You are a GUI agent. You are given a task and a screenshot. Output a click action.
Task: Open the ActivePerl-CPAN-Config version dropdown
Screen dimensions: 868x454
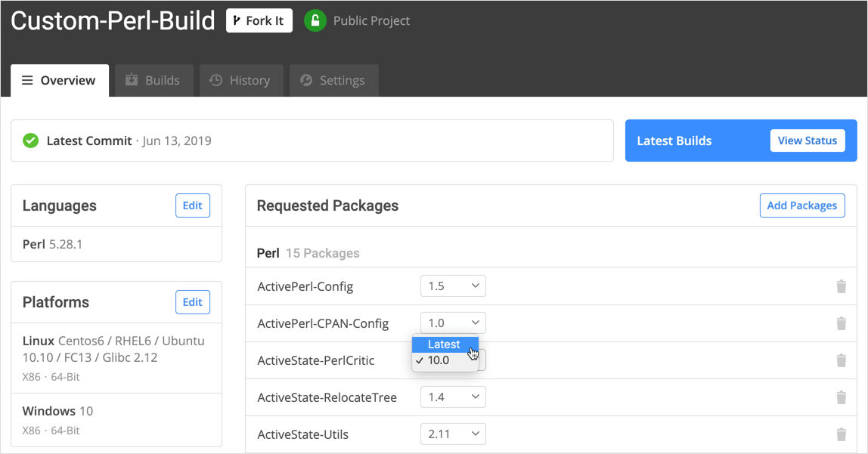(x=453, y=323)
